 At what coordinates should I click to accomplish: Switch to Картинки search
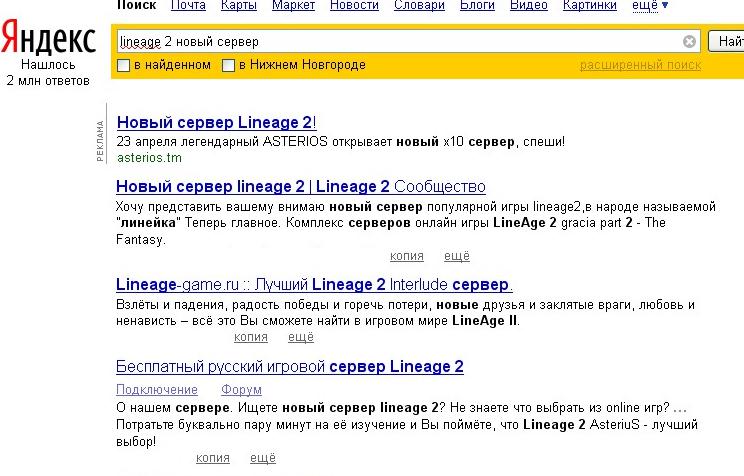click(590, 5)
